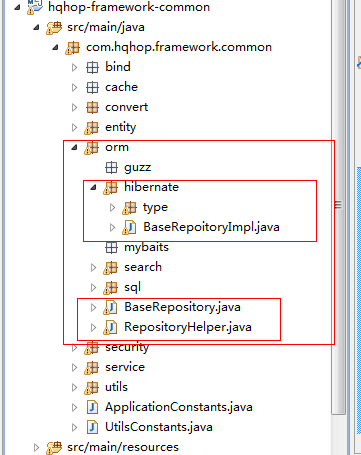
Task: Click the BaseRepoitoryImpl.java file icon
Action: coord(129,228)
